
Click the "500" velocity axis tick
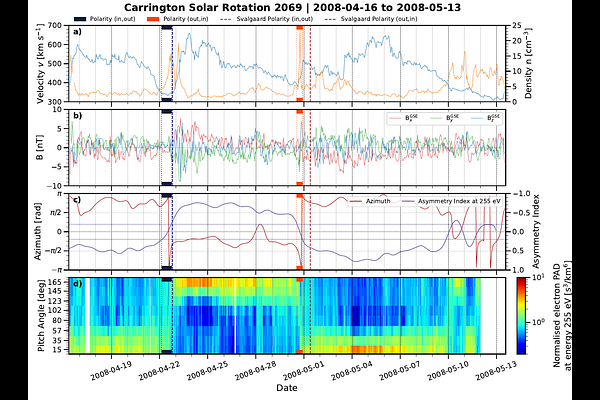click(55, 64)
